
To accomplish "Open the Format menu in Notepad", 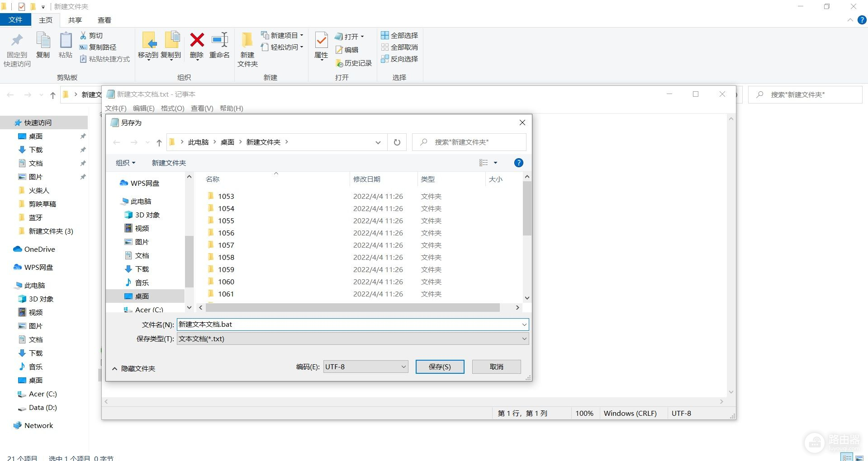I will tap(172, 108).
